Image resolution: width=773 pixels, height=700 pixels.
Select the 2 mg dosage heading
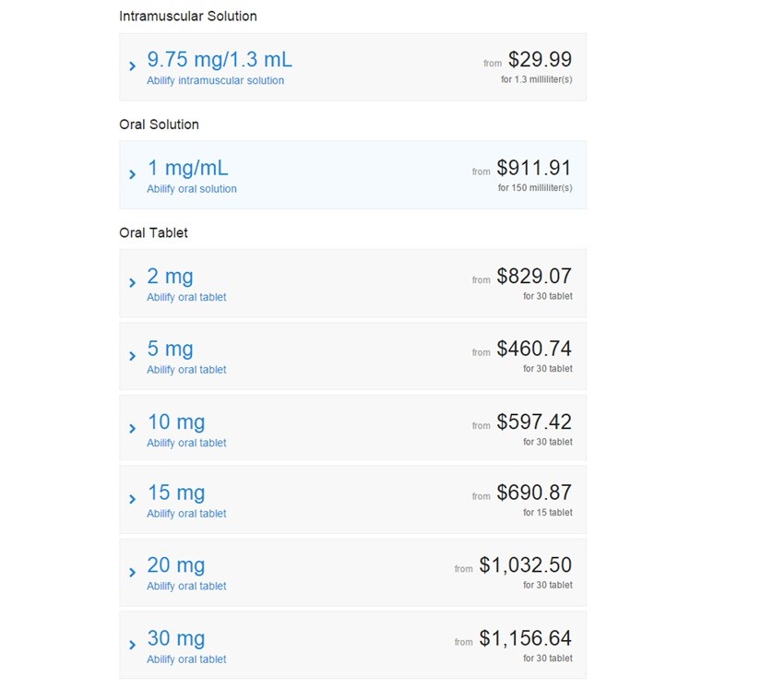(170, 277)
